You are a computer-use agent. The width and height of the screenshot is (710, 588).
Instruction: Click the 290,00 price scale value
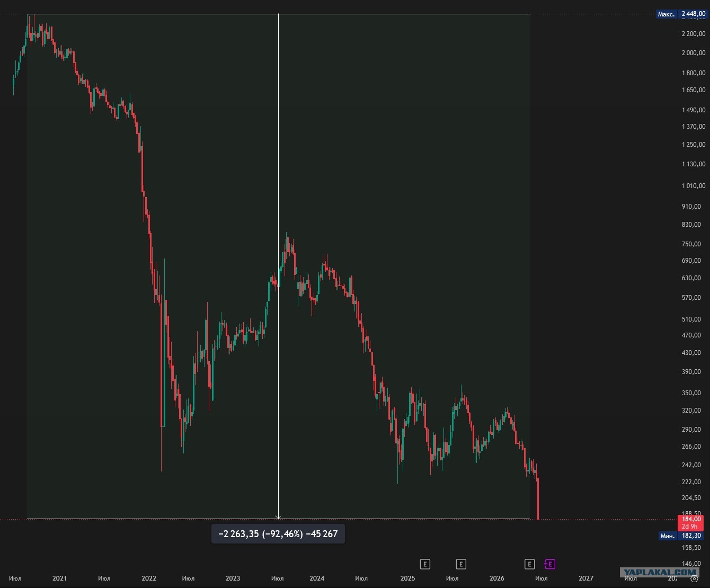pos(691,430)
